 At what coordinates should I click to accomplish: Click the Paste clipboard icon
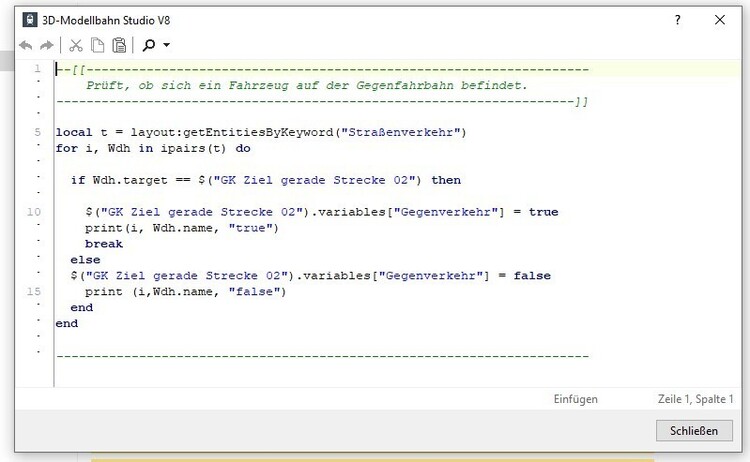[x=119, y=45]
